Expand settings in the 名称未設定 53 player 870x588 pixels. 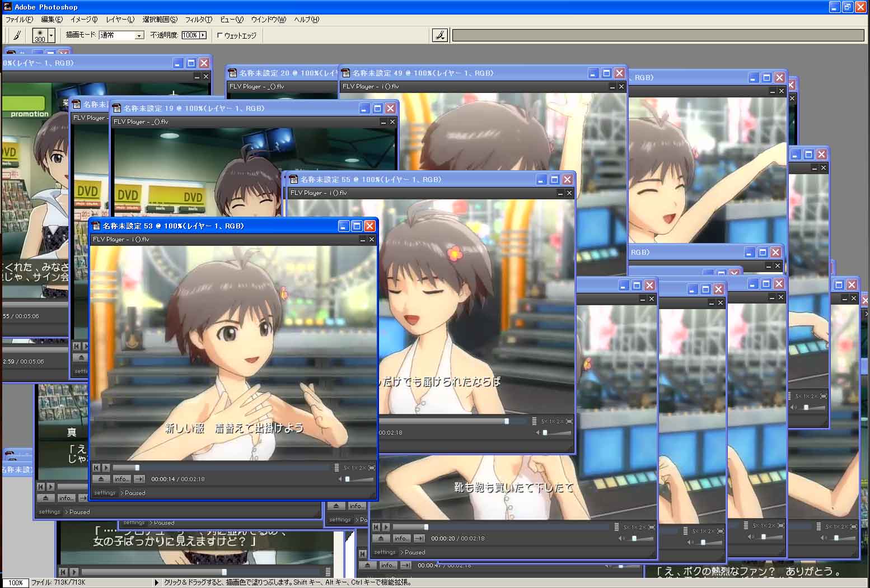pyautogui.click(x=105, y=493)
